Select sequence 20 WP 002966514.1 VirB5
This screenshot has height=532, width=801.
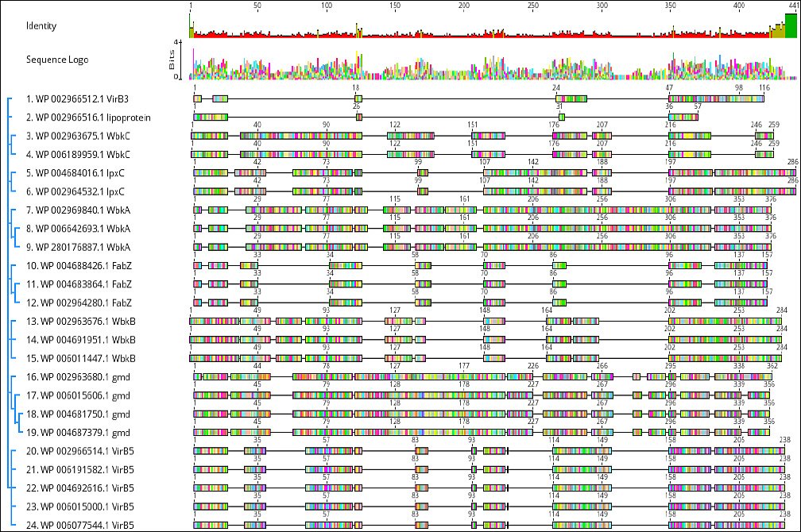pos(80,451)
